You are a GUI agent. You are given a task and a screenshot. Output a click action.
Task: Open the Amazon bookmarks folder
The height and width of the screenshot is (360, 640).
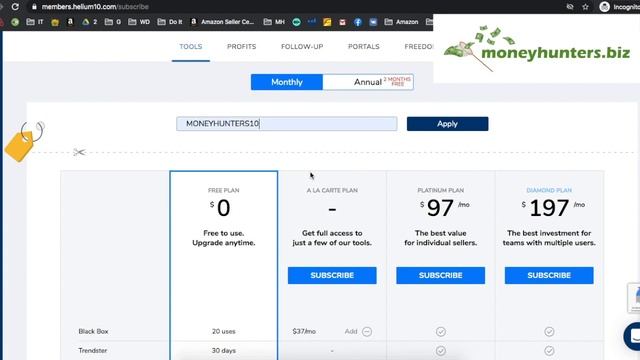coord(401,22)
